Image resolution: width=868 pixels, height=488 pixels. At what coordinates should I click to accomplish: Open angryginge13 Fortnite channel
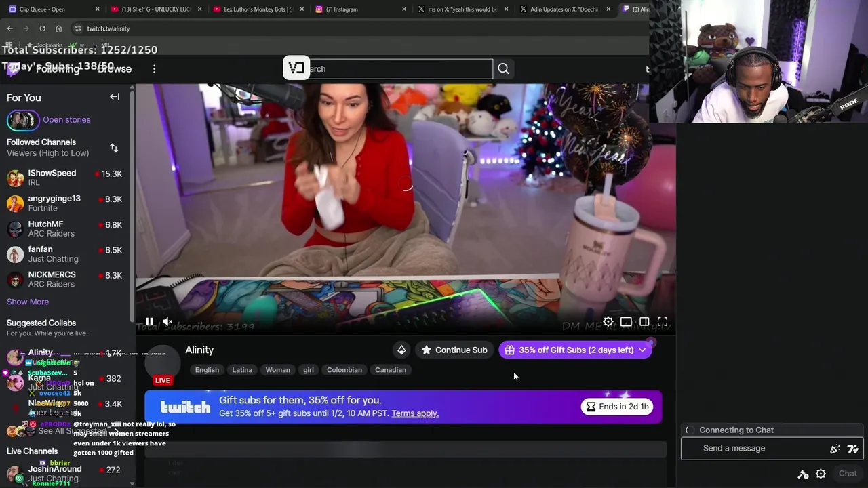(64, 203)
